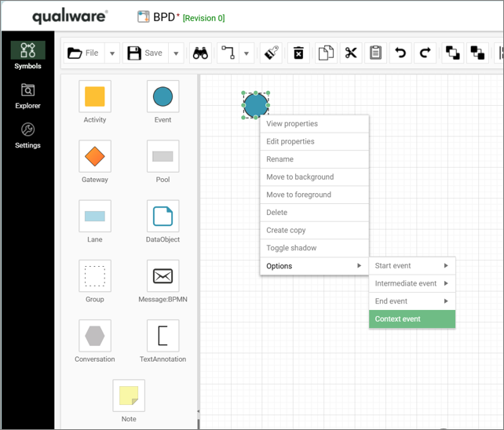Select the Note sticky symbol
The image size is (504, 430).
pyautogui.click(x=129, y=395)
